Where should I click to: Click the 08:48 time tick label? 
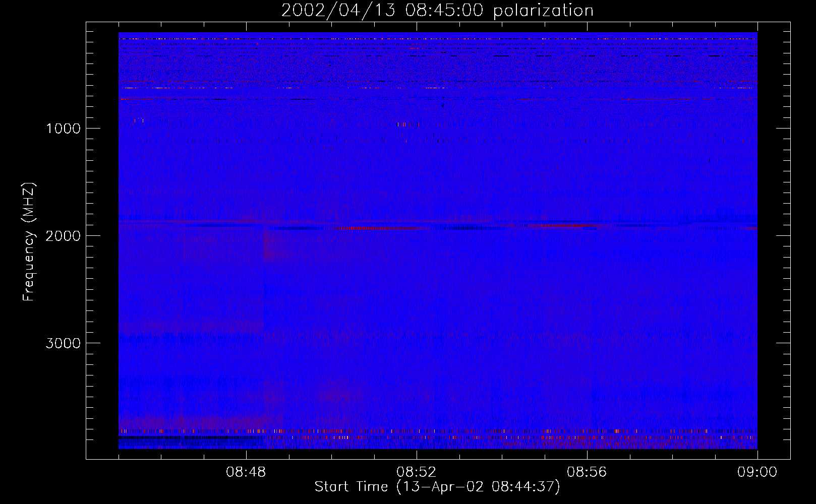246,472
